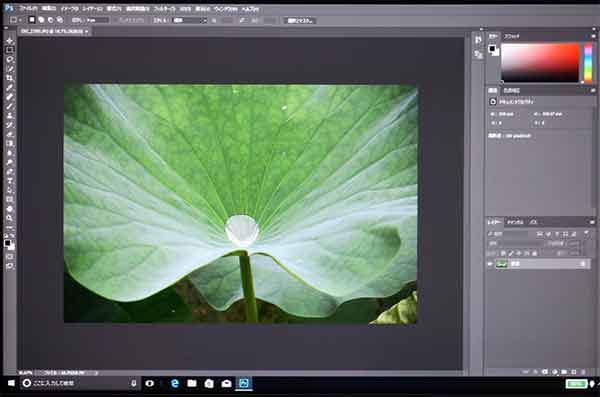Click the Background layer thumbnail
This screenshot has width=600, height=397.
502,264
